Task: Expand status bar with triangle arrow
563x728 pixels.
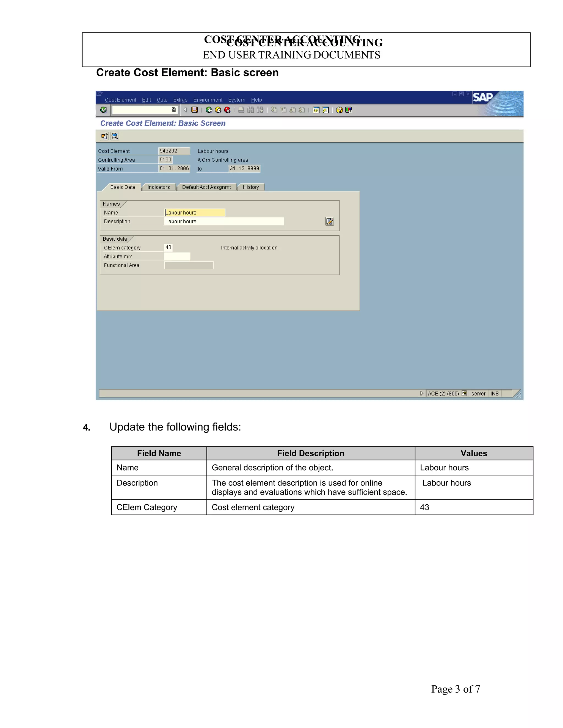Action: tap(421, 393)
